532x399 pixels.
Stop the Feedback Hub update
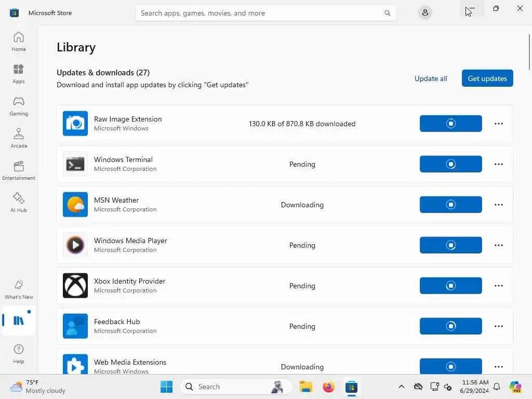tap(450, 326)
